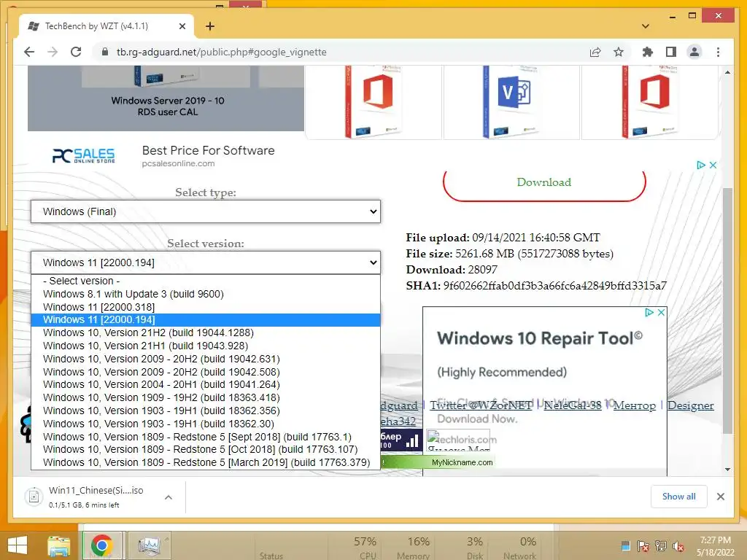This screenshot has height=560, width=747.
Task: Select Windows 10 1903 build 18362.356
Action: (x=206, y=411)
